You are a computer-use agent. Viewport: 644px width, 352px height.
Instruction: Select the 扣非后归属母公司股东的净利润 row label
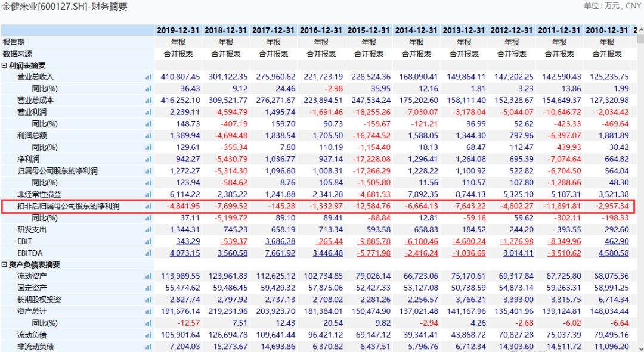[68, 206]
